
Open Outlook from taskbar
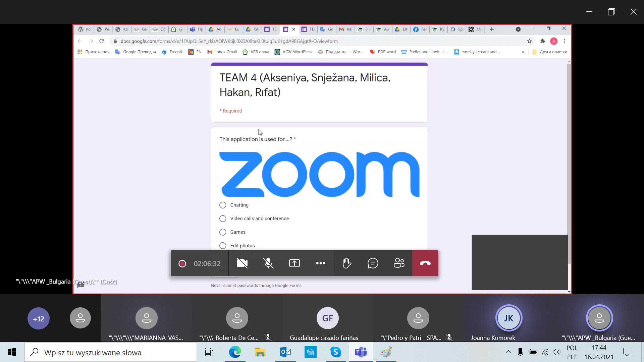point(285,352)
